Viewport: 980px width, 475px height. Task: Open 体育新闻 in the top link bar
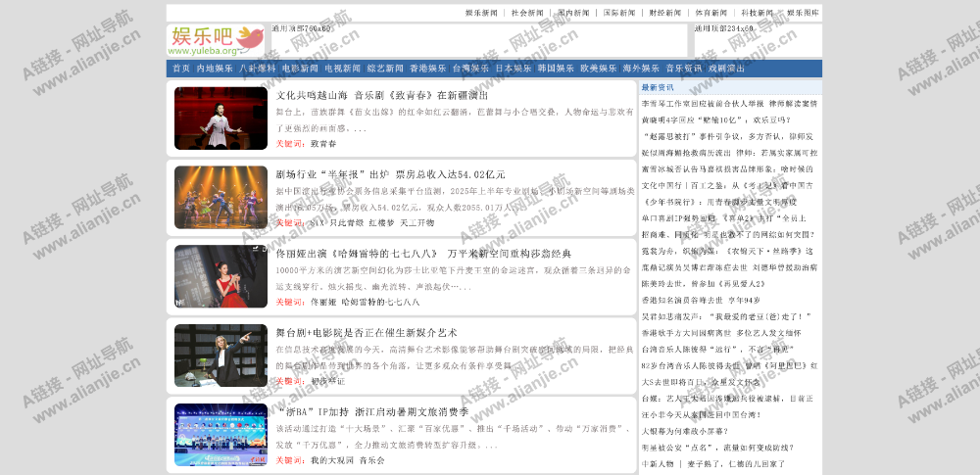click(x=710, y=13)
